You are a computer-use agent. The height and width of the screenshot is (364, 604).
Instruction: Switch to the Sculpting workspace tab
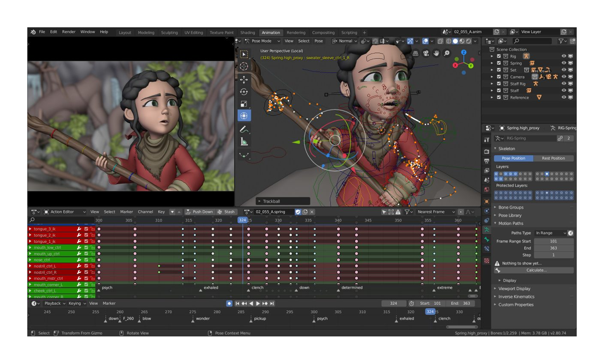coord(169,32)
